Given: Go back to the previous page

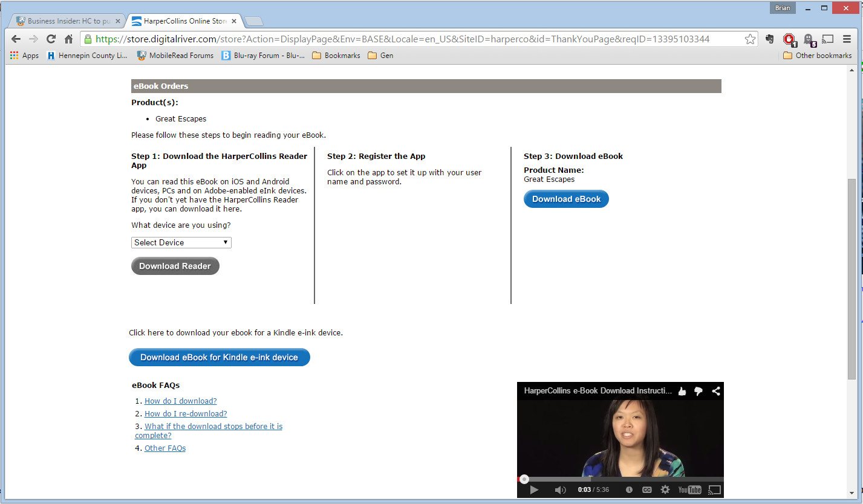Looking at the screenshot, I should coord(16,39).
